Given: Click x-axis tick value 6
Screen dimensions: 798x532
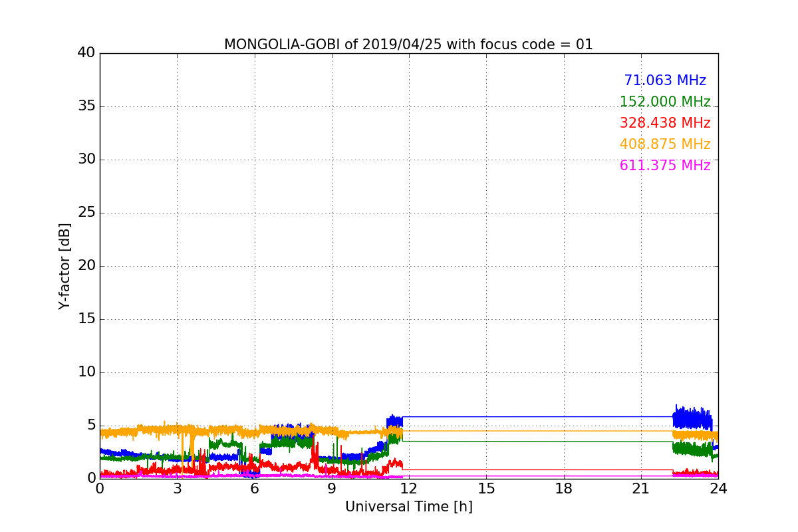Looking at the screenshot, I should click(x=255, y=489).
